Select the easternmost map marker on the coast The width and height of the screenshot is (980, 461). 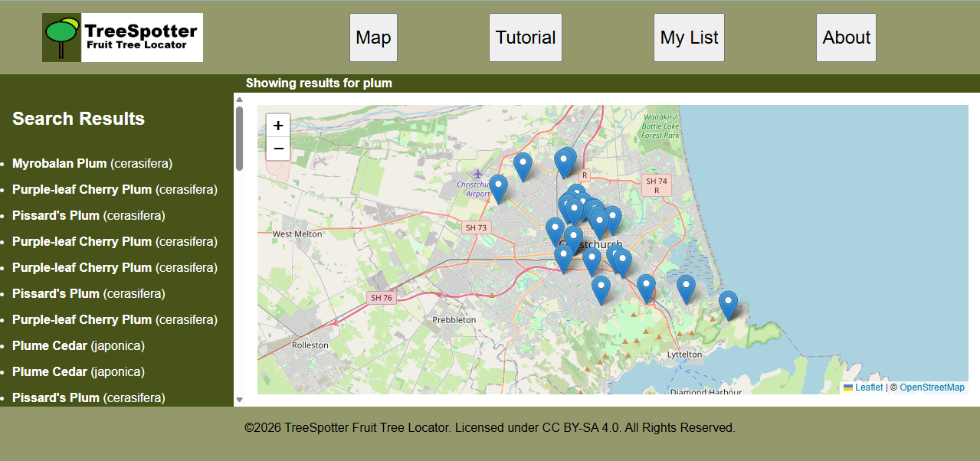(x=728, y=306)
